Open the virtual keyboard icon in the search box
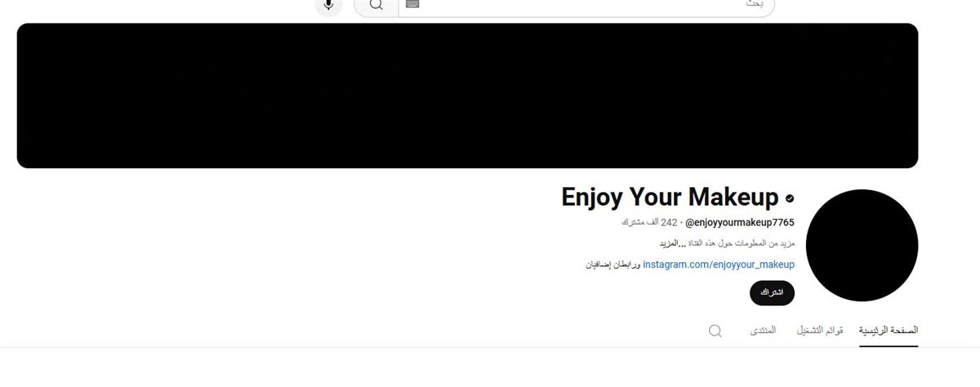This screenshot has width=980, height=387. (412, 4)
